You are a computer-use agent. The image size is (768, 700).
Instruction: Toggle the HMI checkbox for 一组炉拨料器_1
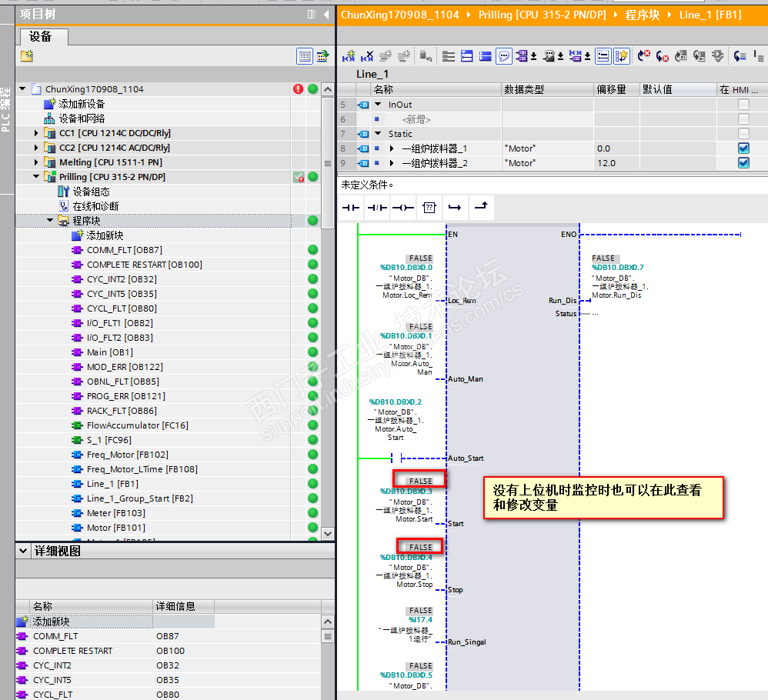pyautogui.click(x=743, y=148)
